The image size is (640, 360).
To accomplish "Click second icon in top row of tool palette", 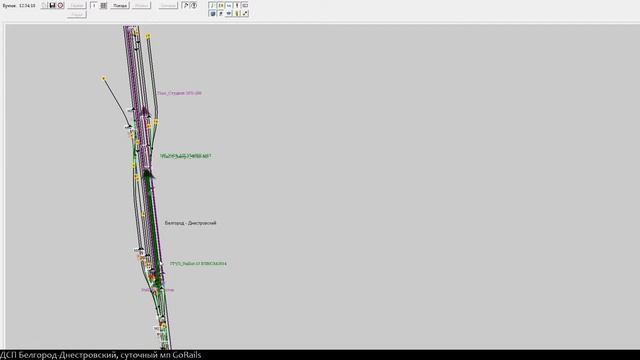I will [220, 5].
